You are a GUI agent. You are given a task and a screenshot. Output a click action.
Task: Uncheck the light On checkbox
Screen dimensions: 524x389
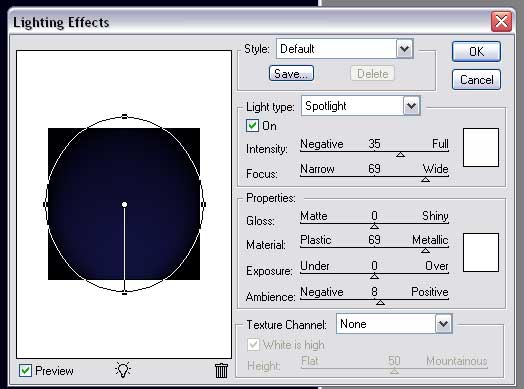pos(252,126)
